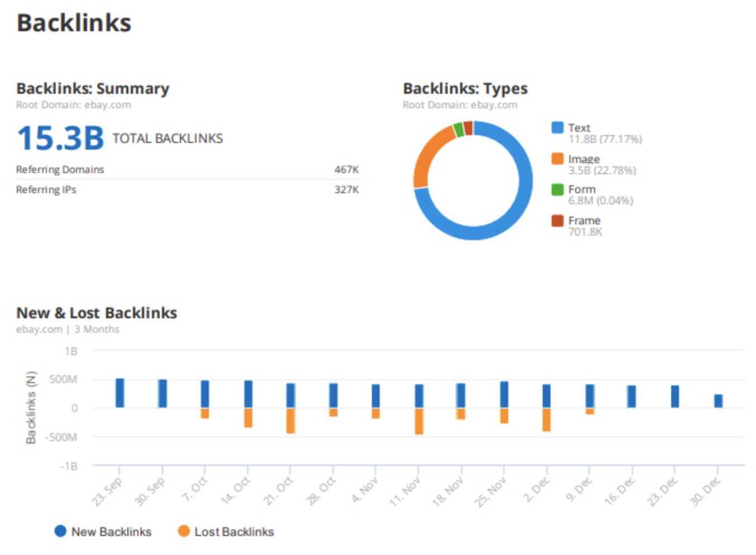Image resolution: width=756 pixels, height=555 pixels.
Task: Click the 2. Dec orange lost backlinks bar
Action: (547, 420)
